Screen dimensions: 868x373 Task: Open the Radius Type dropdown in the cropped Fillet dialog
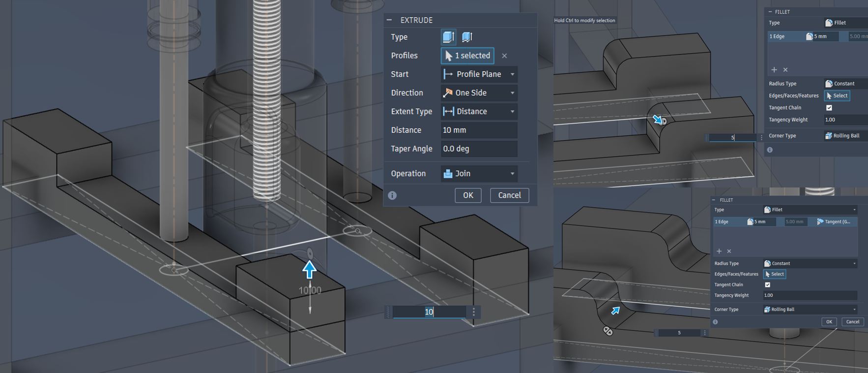(845, 84)
